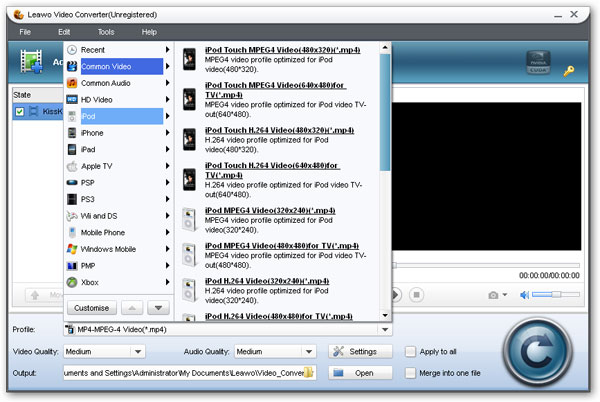Open the Help menu
The image size is (600, 402).
pyautogui.click(x=149, y=32)
